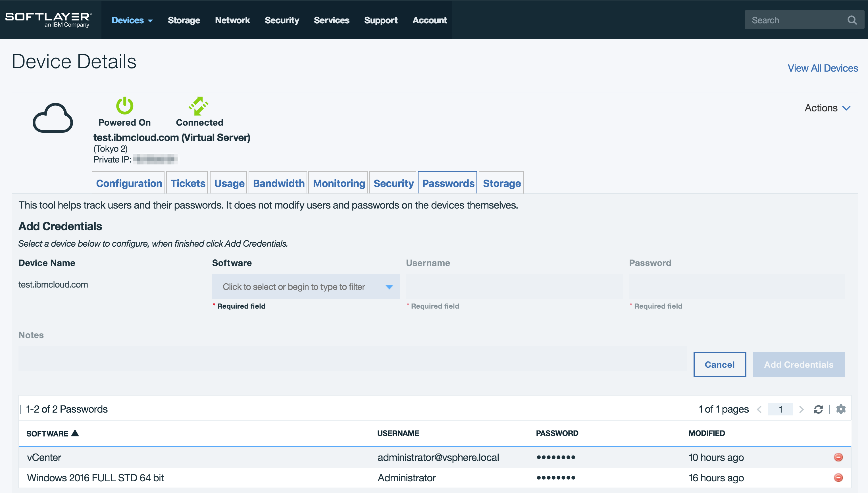Click the SoftLayer logo

point(48,20)
